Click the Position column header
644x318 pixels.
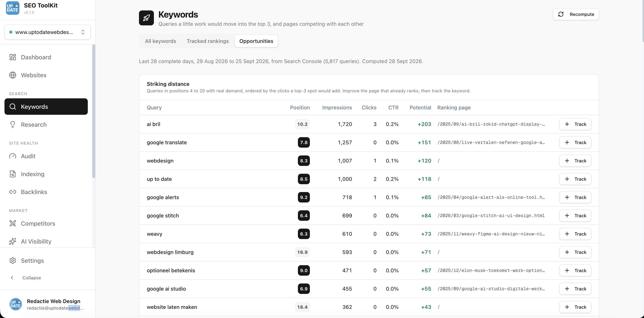[x=300, y=107]
